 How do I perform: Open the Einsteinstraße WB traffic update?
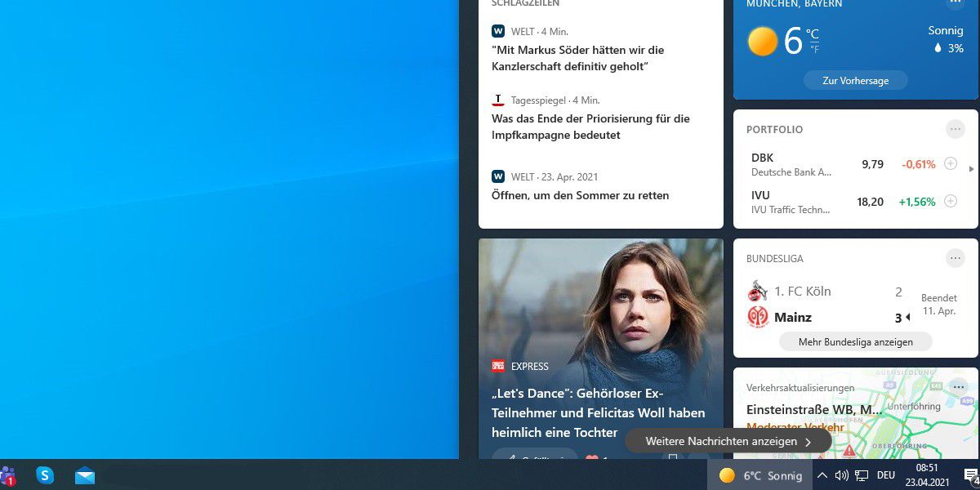(813, 410)
